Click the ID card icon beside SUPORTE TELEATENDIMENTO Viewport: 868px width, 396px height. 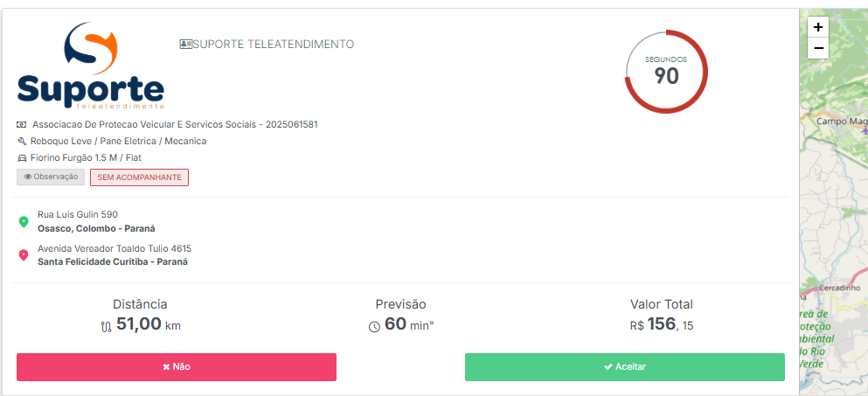tap(185, 45)
